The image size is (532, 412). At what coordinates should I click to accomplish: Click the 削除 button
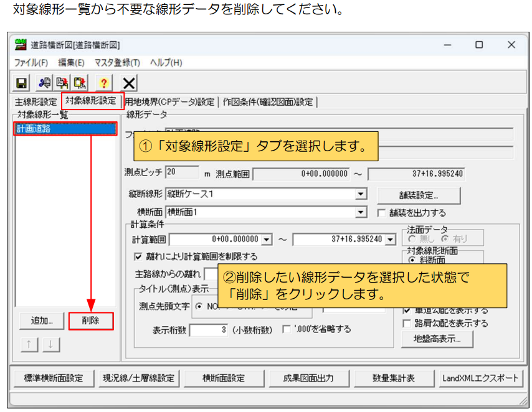[x=90, y=321]
